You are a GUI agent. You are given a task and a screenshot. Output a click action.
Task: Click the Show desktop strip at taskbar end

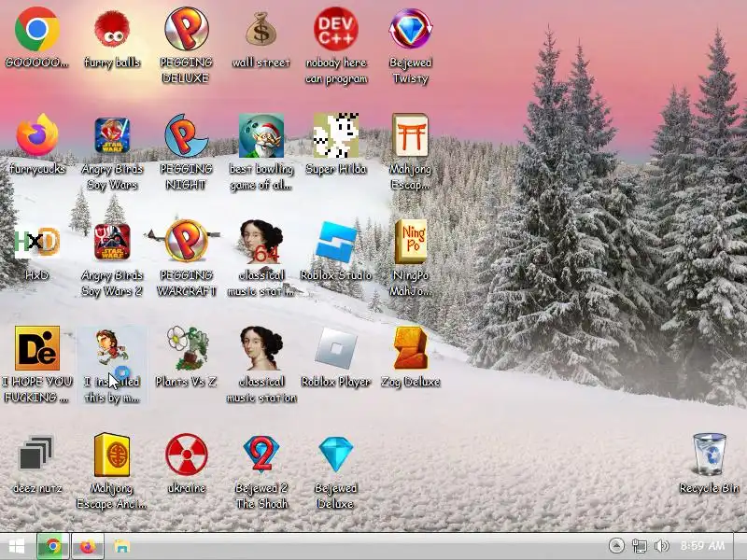pyautogui.click(x=740, y=546)
